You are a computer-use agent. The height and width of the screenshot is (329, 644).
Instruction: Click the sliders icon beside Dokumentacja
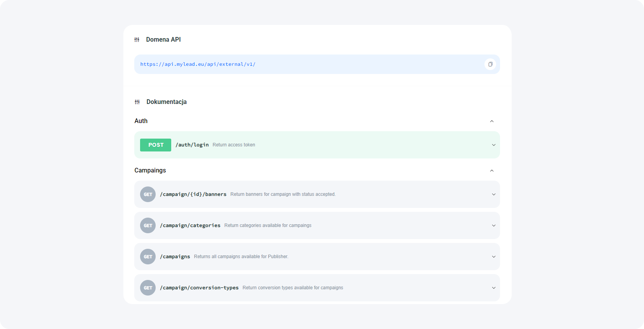click(137, 102)
